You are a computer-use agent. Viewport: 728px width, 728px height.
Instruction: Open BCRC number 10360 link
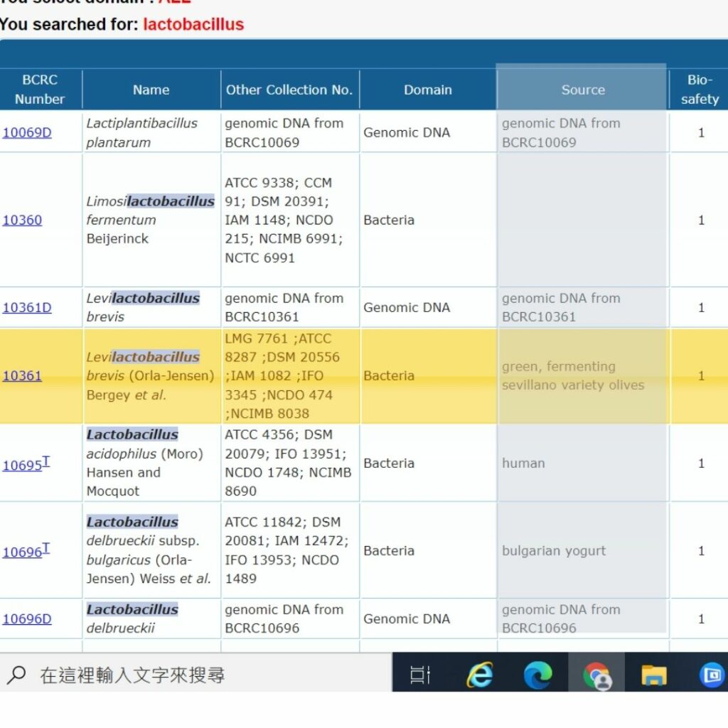pyautogui.click(x=22, y=220)
